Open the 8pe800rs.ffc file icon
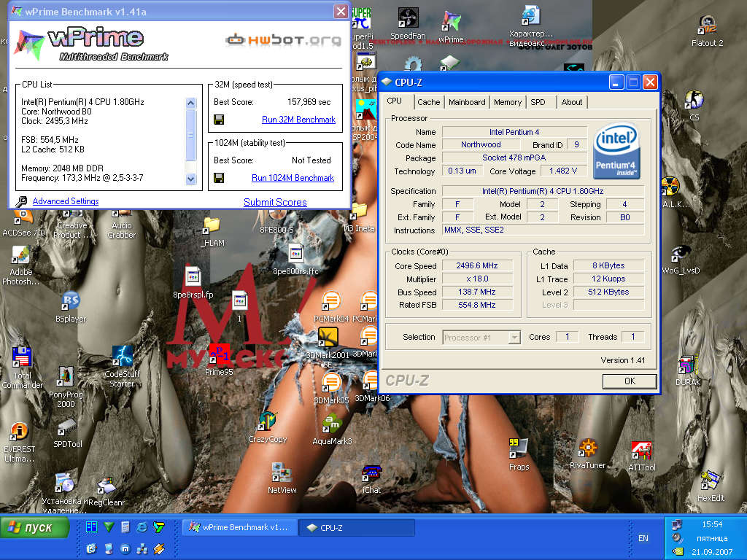Viewport: 747px width, 560px height. tap(295, 260)
